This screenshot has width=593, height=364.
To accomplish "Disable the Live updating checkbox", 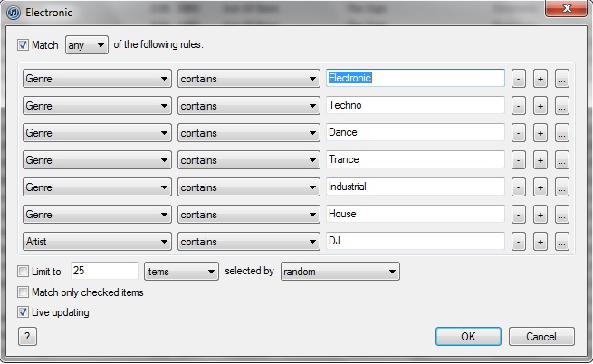I will (23, 312).
